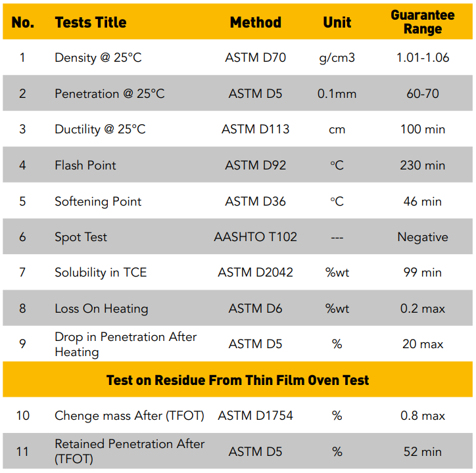Select the "Softening Point" test title
The width and height of the screenshot is (476, 473).
pos(98,201)
